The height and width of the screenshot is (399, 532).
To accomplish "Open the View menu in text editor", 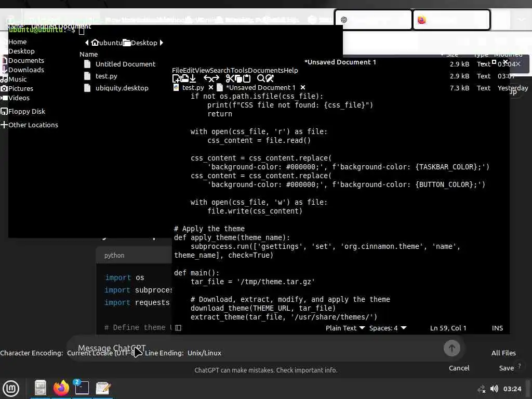I will 202,70.
